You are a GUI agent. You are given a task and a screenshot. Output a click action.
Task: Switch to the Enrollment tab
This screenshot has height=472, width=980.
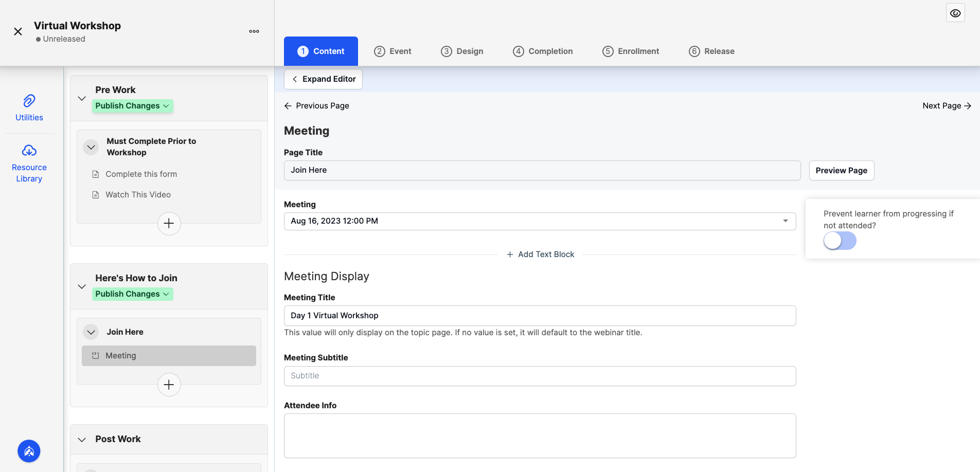coord(631,51)
